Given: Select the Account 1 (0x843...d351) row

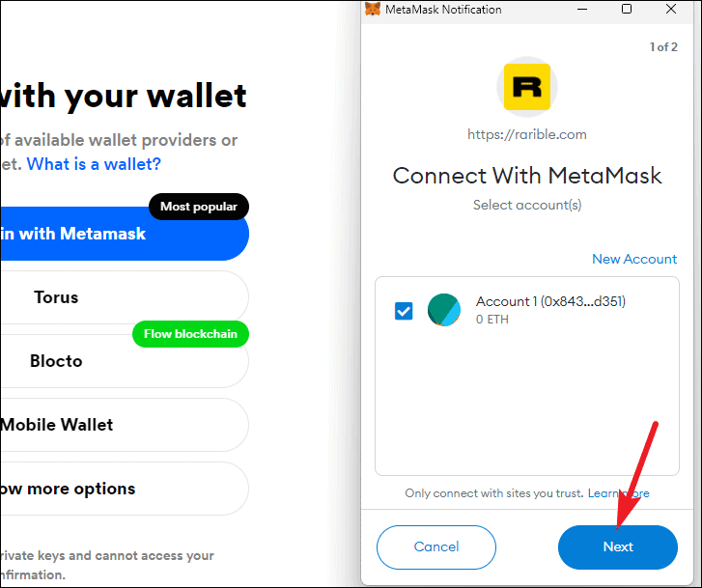Looking at the screenshot, I should point(527,310).
